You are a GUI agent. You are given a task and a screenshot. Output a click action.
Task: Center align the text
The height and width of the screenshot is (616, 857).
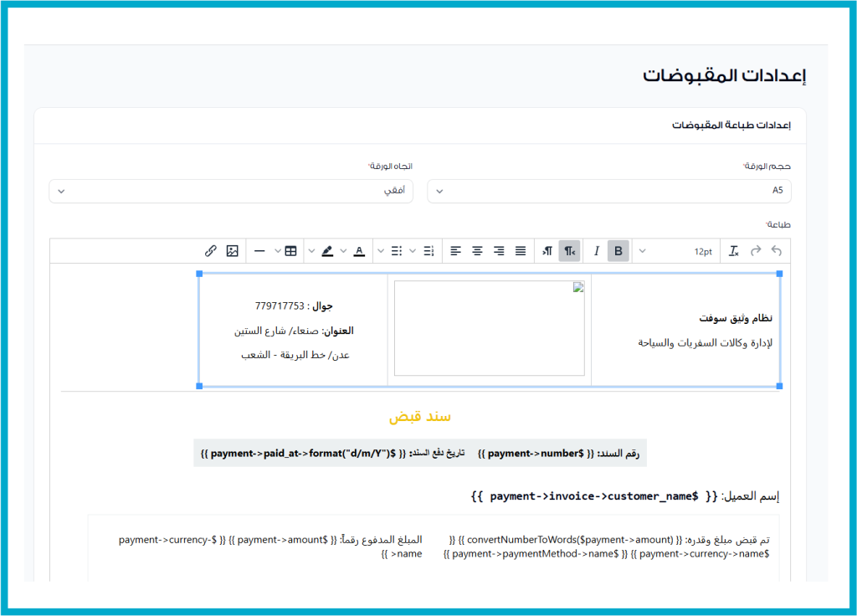click(x=477, y=251)
